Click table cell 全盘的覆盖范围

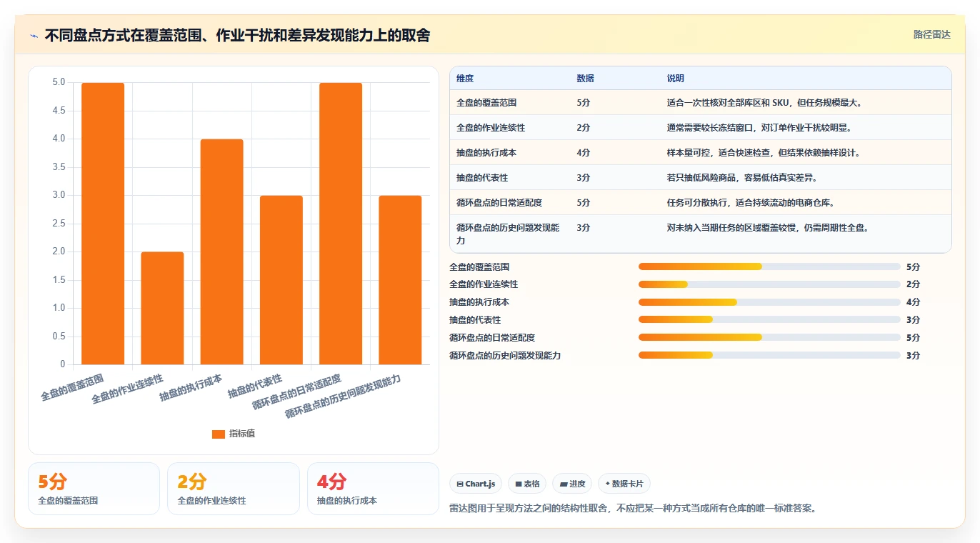[486, 102]
